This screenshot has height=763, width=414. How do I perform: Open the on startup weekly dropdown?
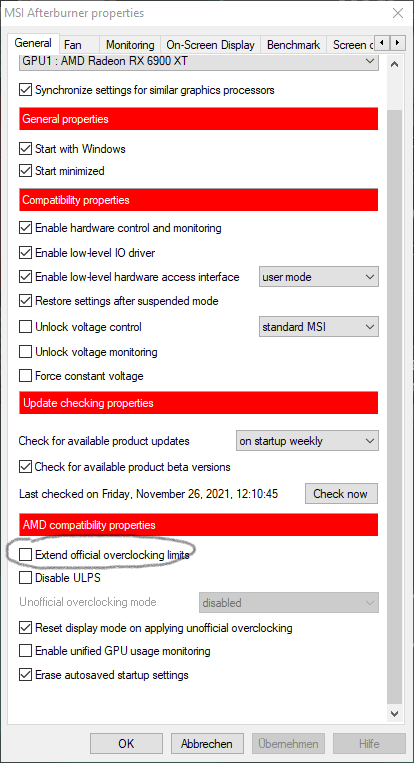tap(307, 441)
